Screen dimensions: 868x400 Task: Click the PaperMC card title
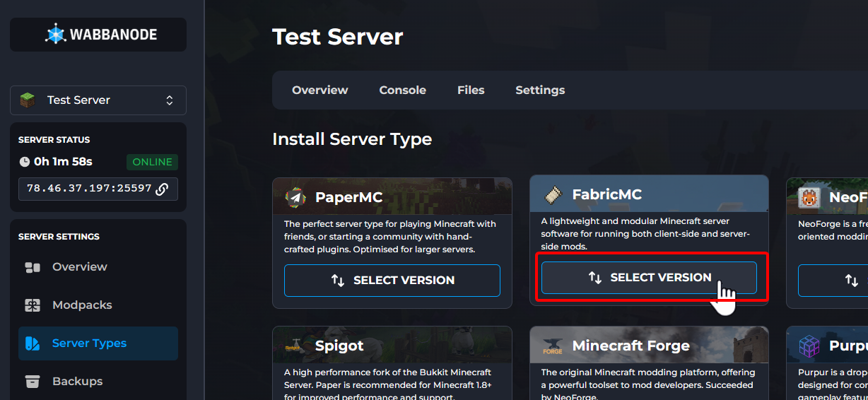(x=349, y=197)
